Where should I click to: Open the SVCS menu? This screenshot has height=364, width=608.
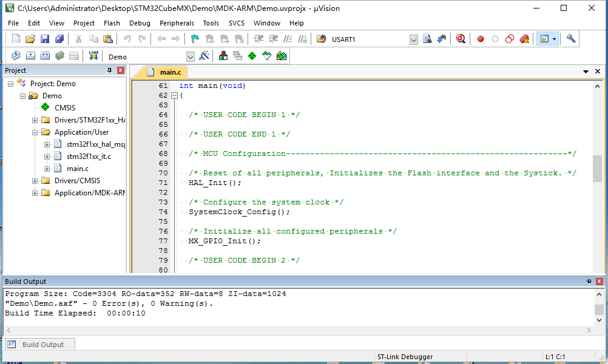[237, 23]
